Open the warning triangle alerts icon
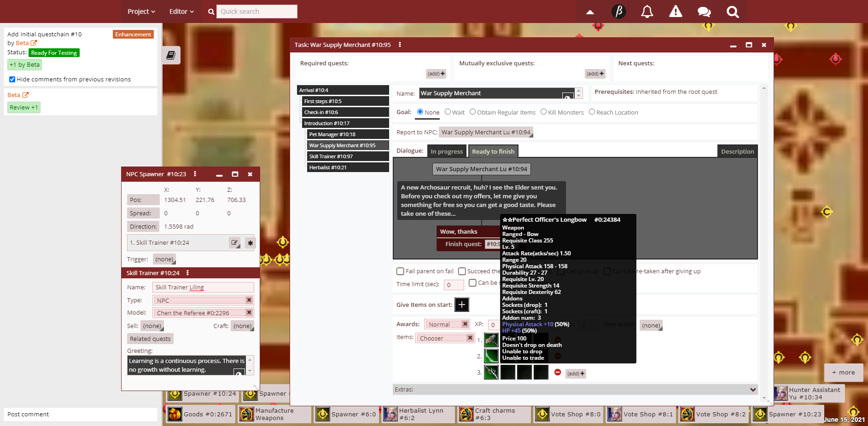Image resolution: width=868 pixels, height=426 pixels. coord(676,12)
